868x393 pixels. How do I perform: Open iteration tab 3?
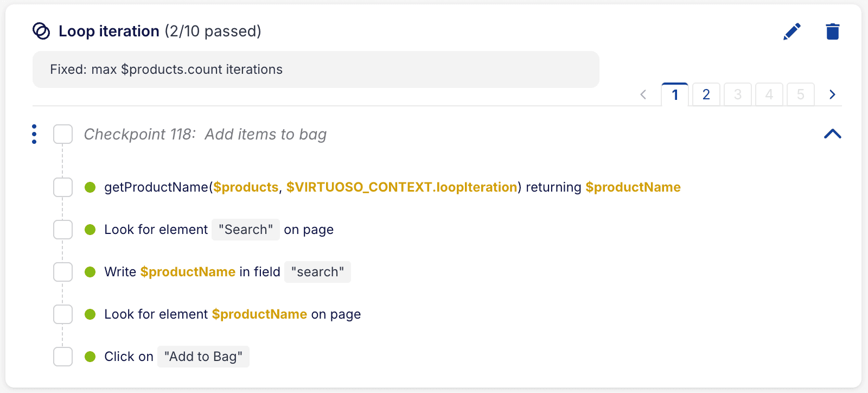tap(737, 94)
